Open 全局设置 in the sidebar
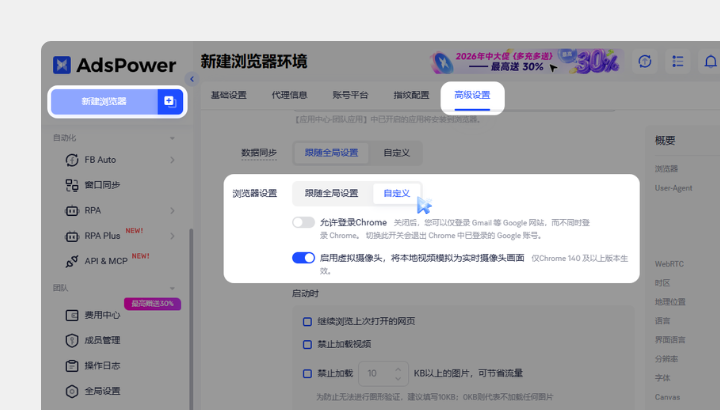Image resolution: width=720 pixels, height=410 pixels. (x=102, y=391)
